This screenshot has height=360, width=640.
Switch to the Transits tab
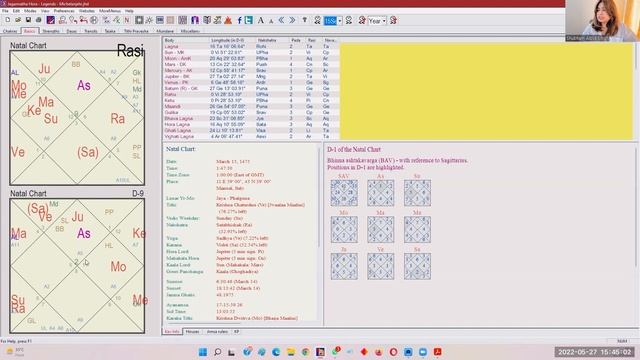[91, 31]
